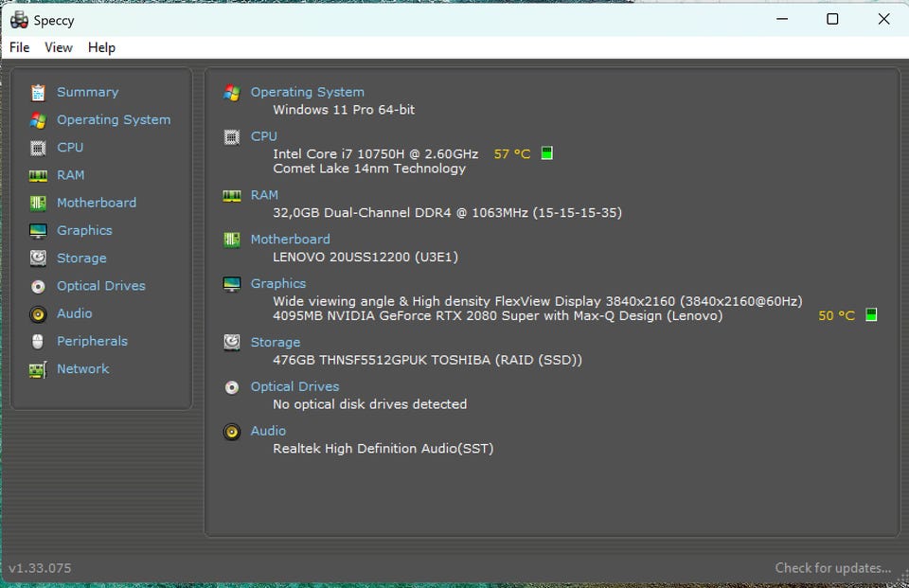Select Motherboard in the sidebar
Image resolution: width=909 pixels, height=588 pixels.
pyautogui.click(x=97, y=203)
